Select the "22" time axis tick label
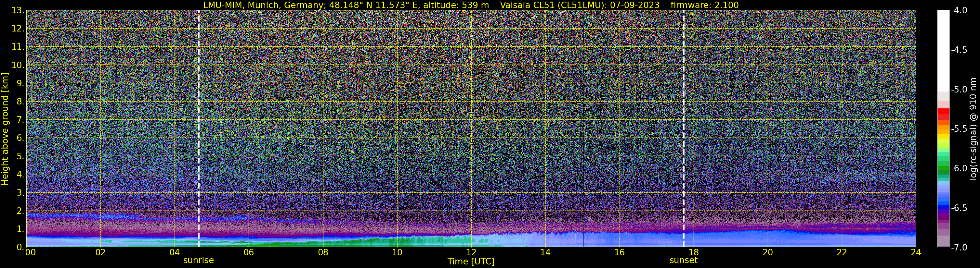 tap(842, 252)
